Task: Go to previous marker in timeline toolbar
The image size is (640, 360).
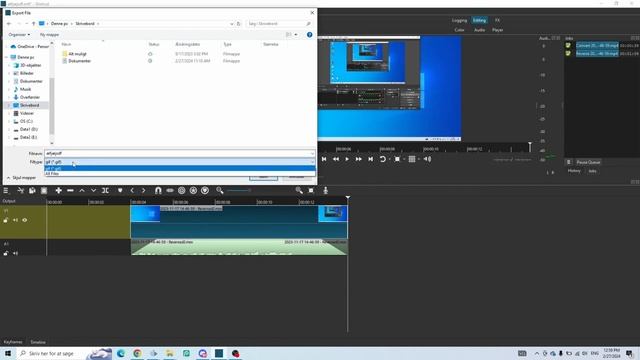Action: click(x=132, y=190)
